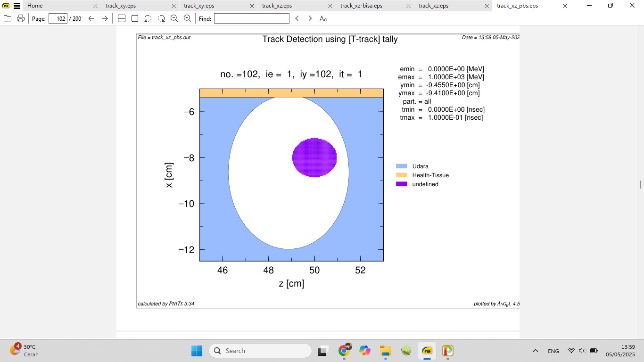Zoom out using the magnifier icon
644x362 pixels.
click(x=174, y=18)
